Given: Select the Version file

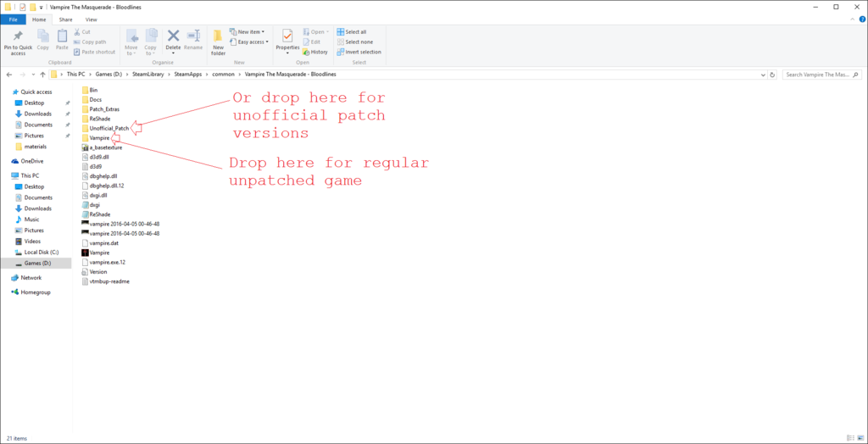Looking at the screenshot, I should [94, 272].
